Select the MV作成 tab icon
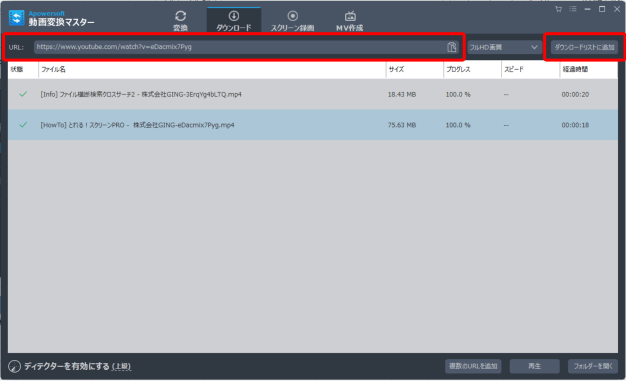Image resolution: width=626 pixels, height=381 pixels. [350, 16]
